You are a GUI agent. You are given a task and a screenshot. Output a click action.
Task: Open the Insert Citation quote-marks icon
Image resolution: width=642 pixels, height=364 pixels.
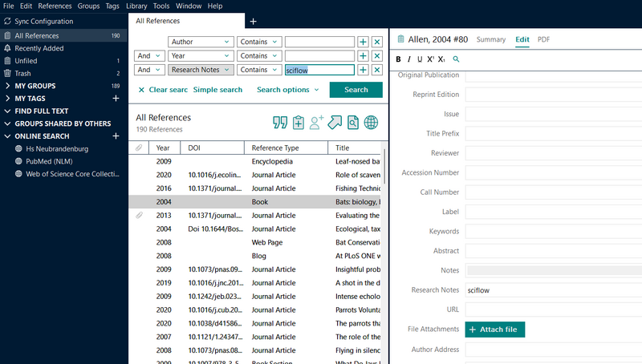click(280, 123)
